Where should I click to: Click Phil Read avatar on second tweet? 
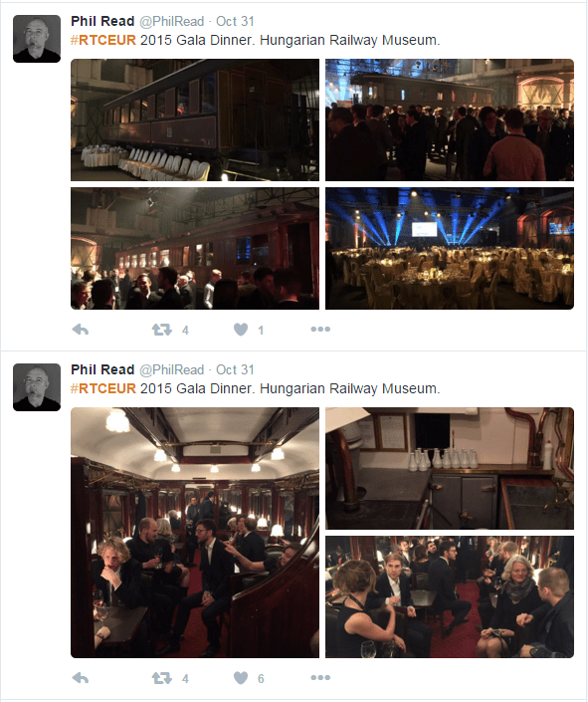coord(37,386)
